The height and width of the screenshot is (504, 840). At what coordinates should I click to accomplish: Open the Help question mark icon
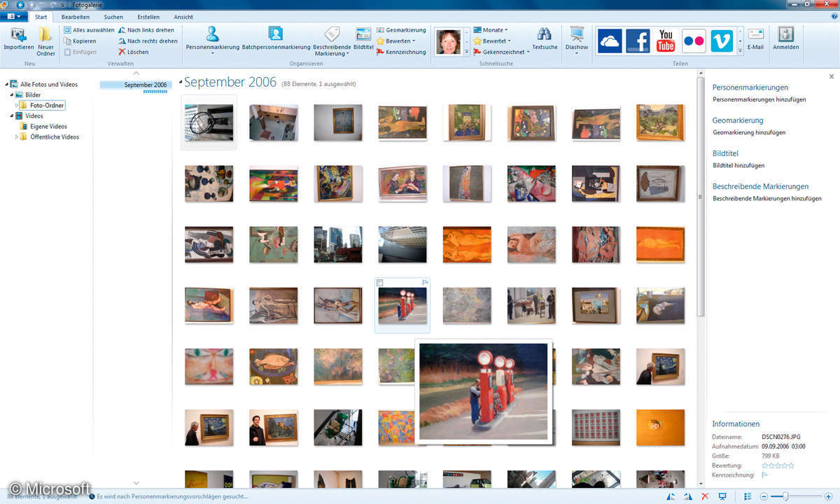point(834,16)
